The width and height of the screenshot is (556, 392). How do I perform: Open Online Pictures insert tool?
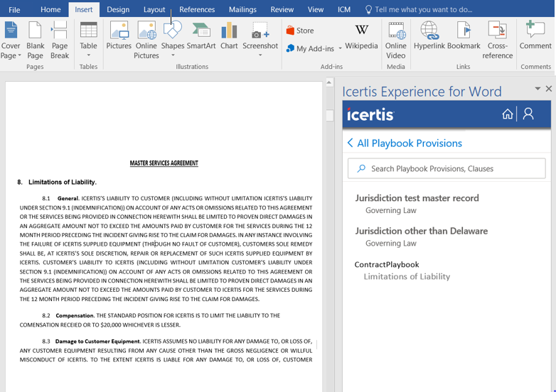146,40
